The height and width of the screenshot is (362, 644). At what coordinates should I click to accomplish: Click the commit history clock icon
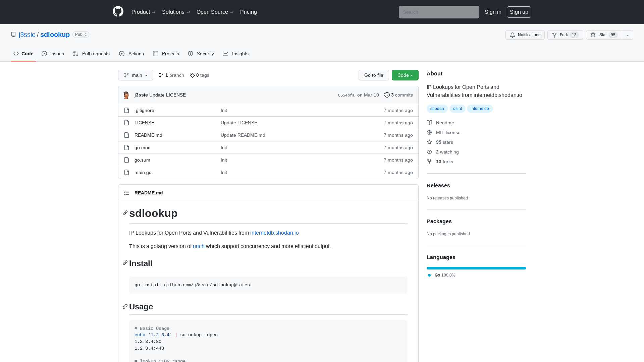(x=387, y=95)
